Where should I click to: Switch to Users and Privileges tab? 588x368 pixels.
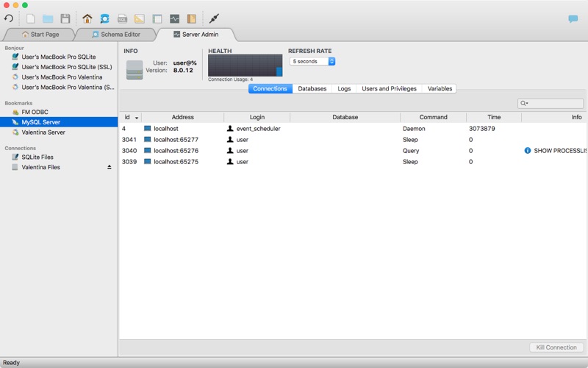pos(389,88)
